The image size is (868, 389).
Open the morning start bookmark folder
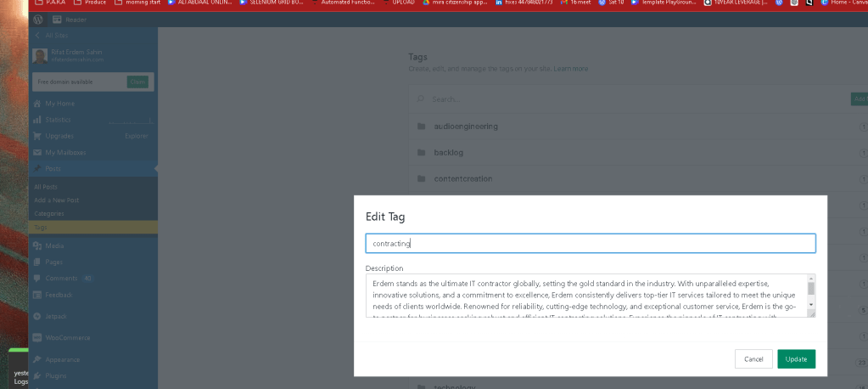click(137, 3)
